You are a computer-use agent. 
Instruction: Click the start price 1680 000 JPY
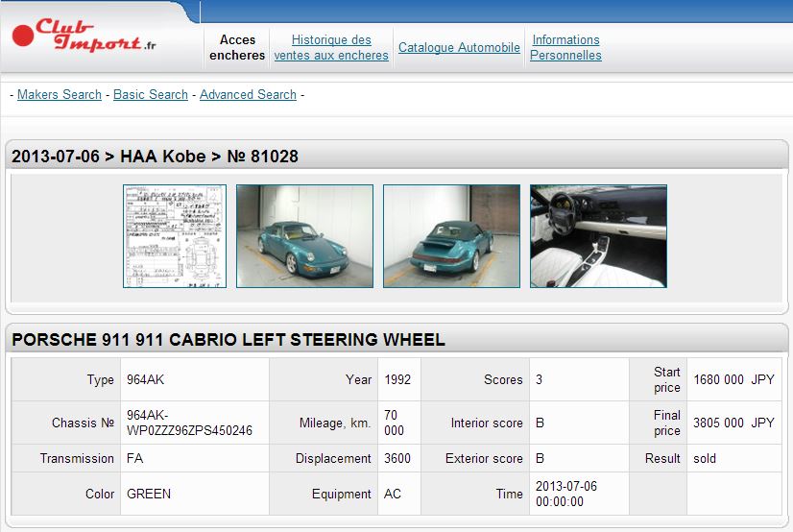click(x=733, y=380)
